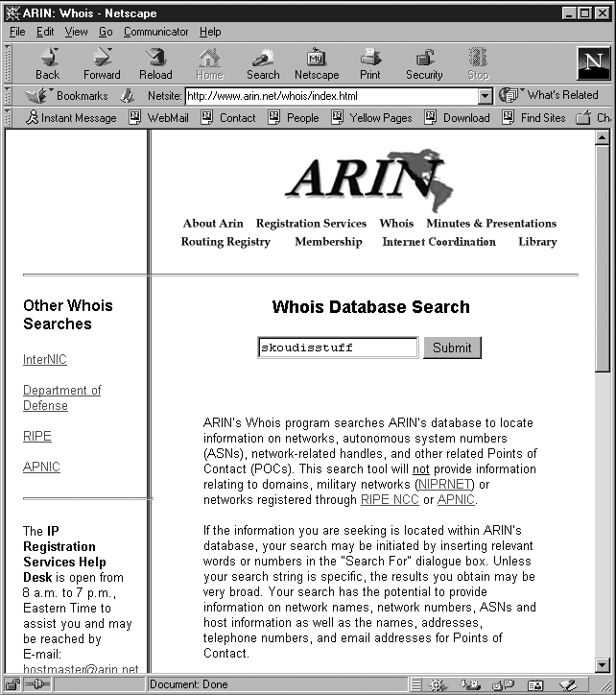Open Yellow Pages toolbar shortcut
Screen dimensions: 616x695
point(372,117)
